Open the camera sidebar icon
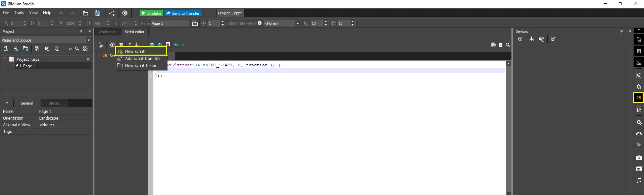Screen dimensions: 644x195 click(639, 157)
